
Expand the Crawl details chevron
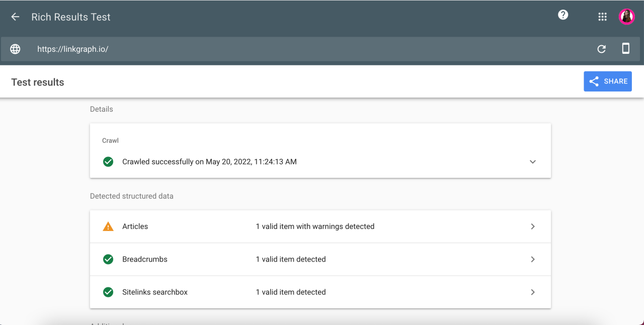click(533, 161)
